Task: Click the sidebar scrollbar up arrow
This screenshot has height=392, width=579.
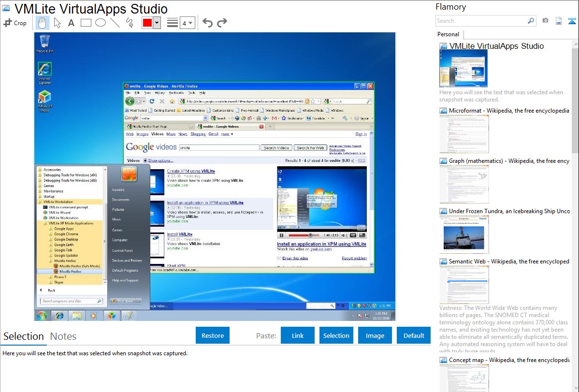Action: (x=575, y=44)
